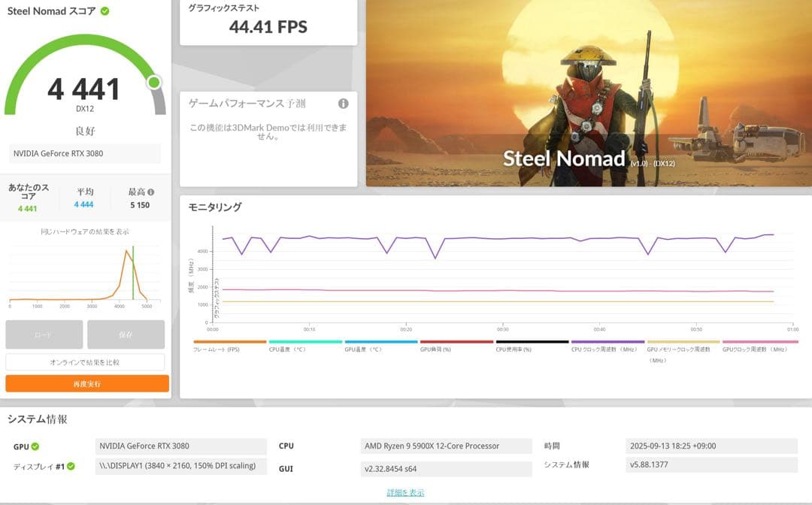
Task: Open the info icon next to 最高 score
Action: (150, 192)
